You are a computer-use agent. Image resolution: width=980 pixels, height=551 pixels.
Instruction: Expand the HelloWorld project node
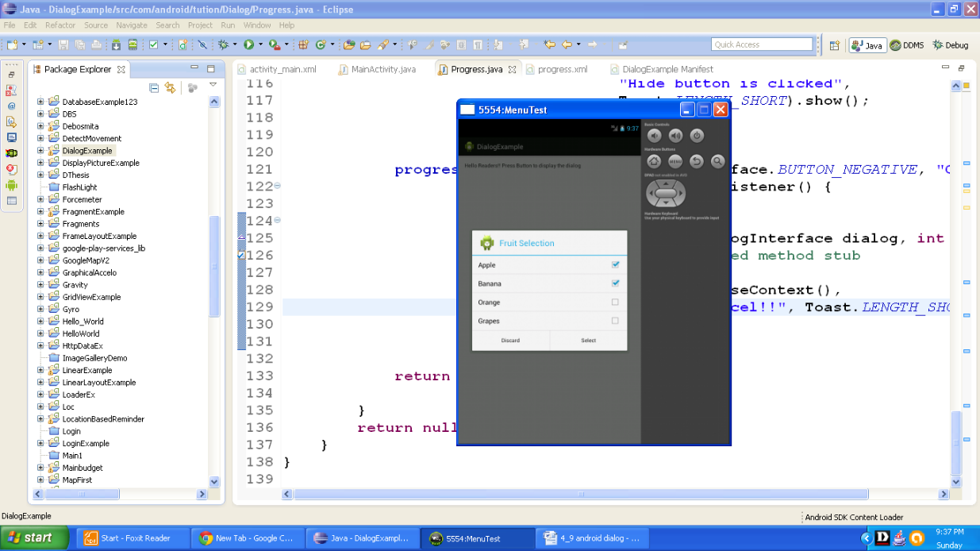(40, 333)
